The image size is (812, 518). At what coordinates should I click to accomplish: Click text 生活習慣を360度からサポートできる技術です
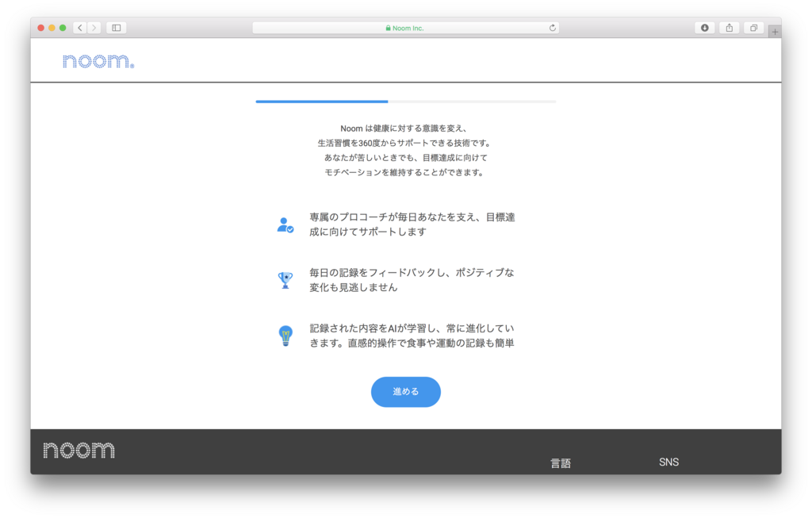click(404, 143)
